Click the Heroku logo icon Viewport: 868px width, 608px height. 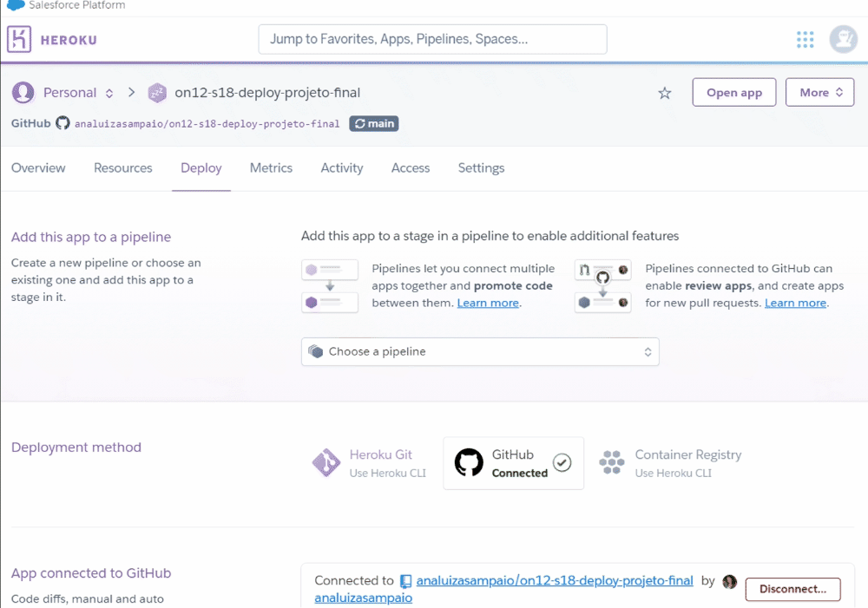pyautogui.click(x=19, y=39)
